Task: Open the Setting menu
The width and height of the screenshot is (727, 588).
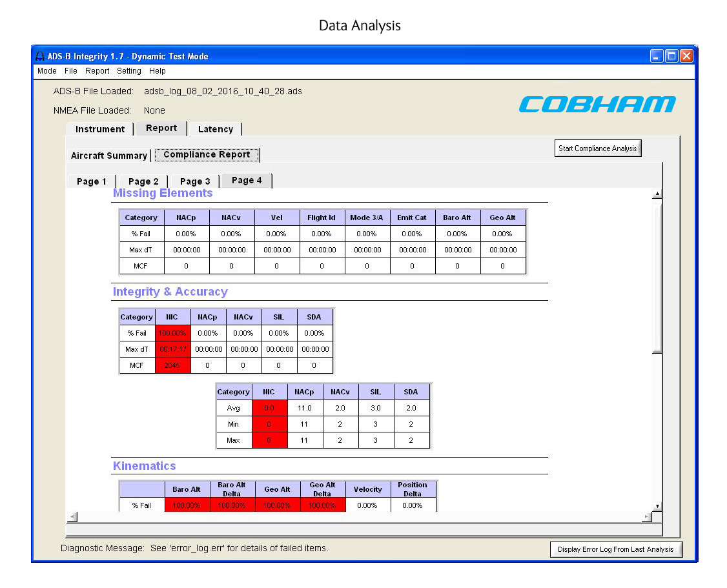Action: [x=128, y=71]
